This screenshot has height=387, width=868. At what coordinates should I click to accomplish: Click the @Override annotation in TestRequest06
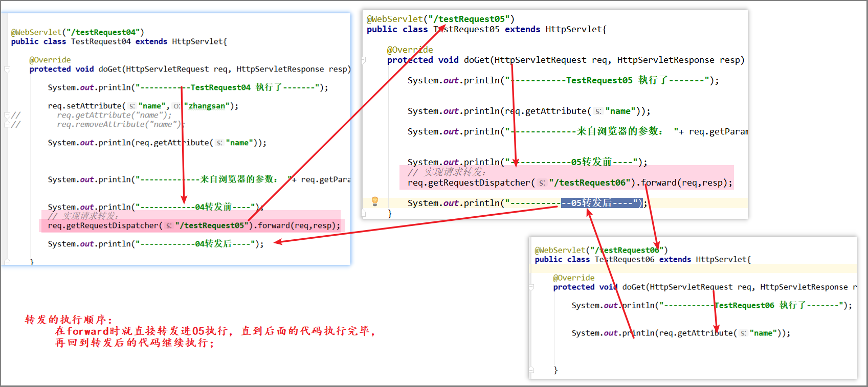[573, 278]
